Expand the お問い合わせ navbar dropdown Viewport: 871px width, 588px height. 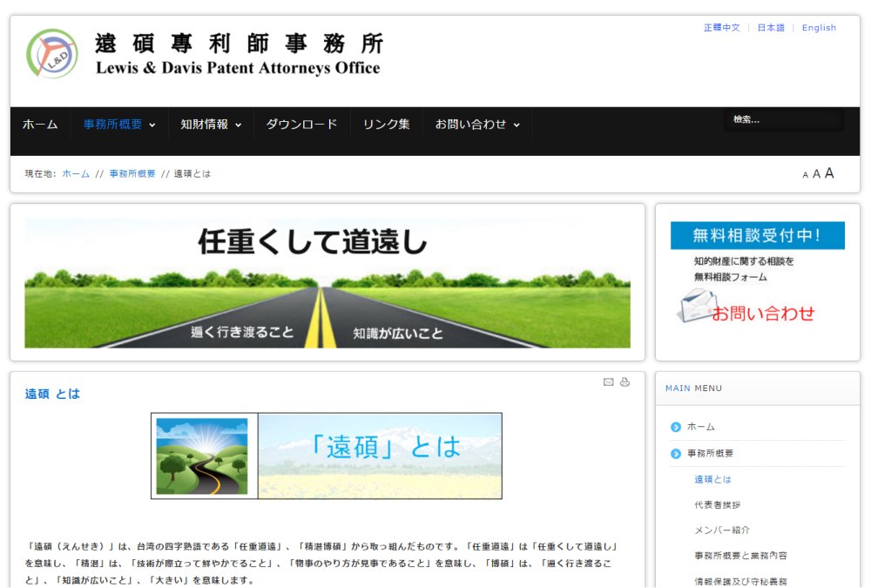click(477, 125)
